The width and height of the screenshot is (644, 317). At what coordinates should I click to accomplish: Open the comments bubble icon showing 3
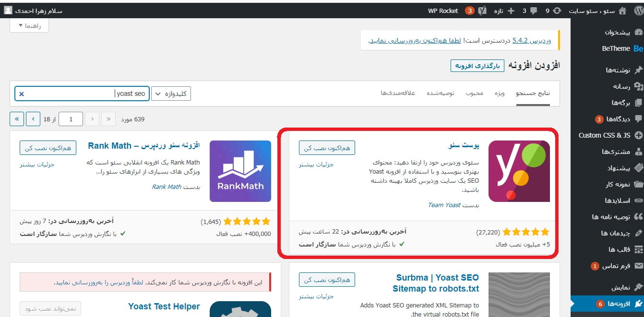tap(534, 11)
